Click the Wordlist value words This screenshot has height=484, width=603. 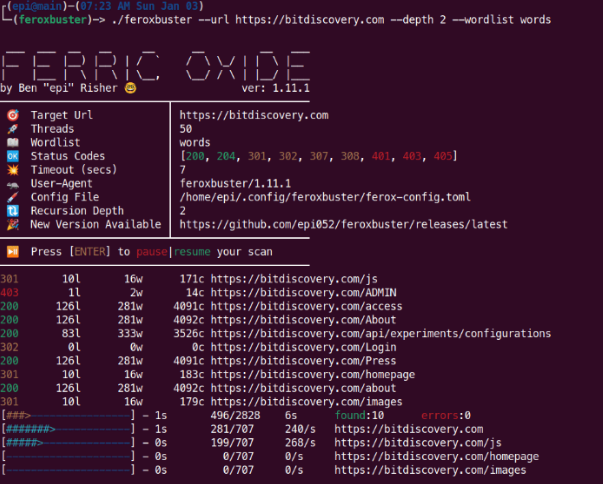(195, 143)
